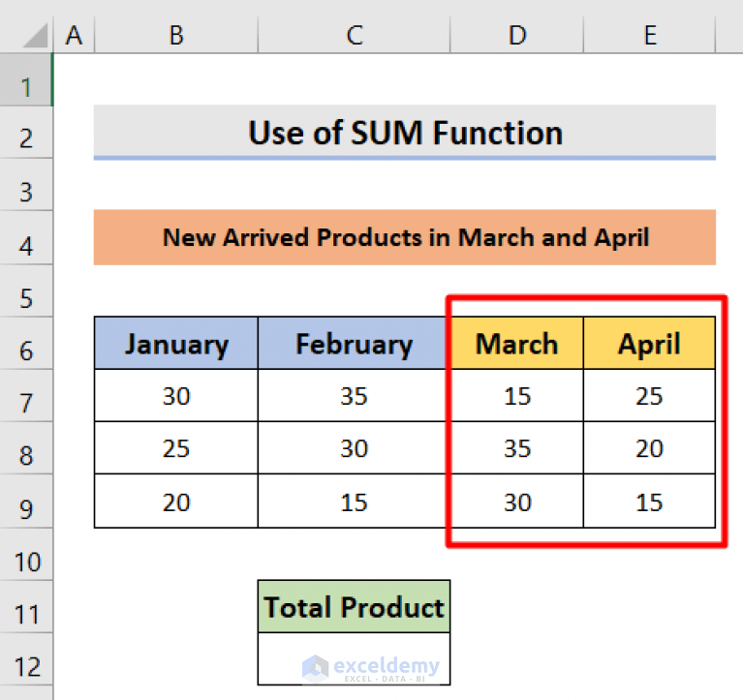The width and height of the screenshot is (743, 700).
Task: Select the February header cell
Action: coord(354,343)
